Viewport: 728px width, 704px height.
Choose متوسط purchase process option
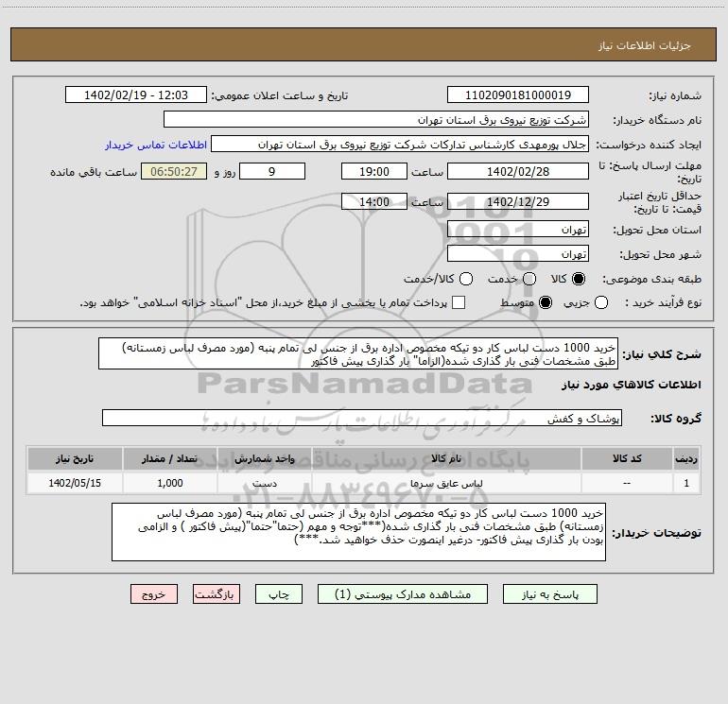[x=546, y=302]
